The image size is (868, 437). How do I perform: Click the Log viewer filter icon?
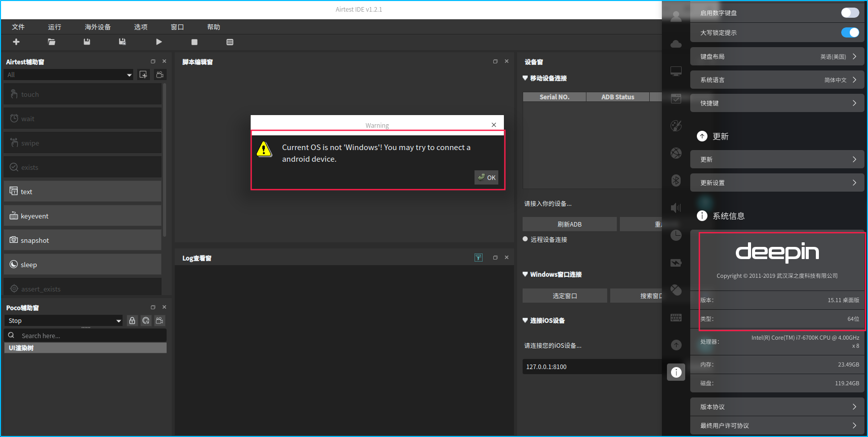479,258
